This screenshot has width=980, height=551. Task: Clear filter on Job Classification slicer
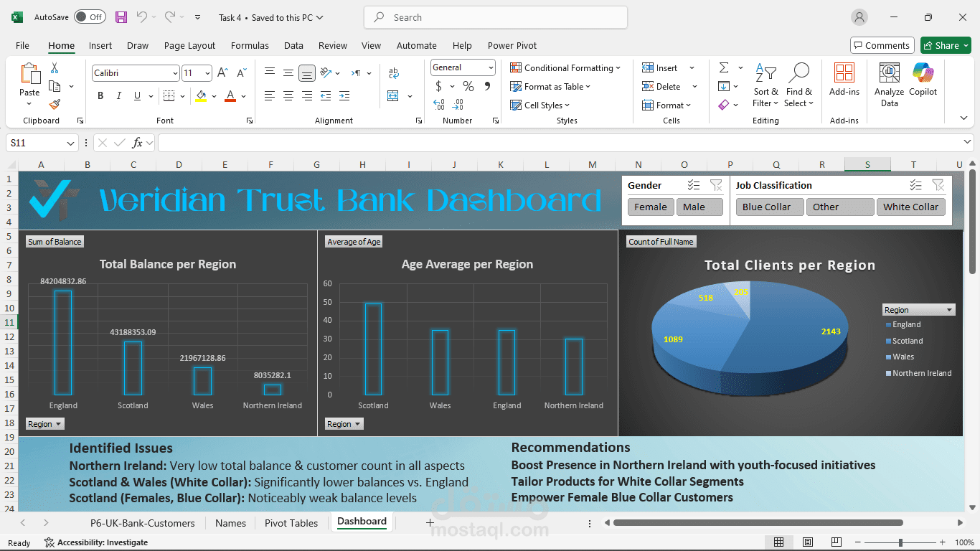(938, 185)
